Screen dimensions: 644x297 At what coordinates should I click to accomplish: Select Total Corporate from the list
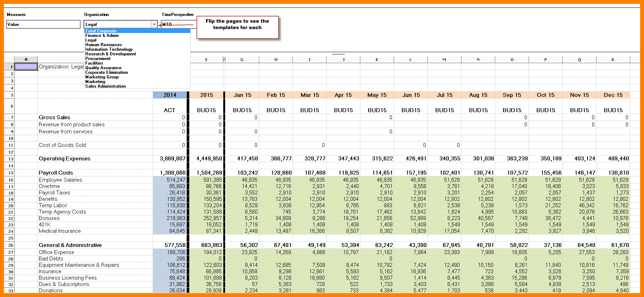pyautogui.click(x=101, y=31)
